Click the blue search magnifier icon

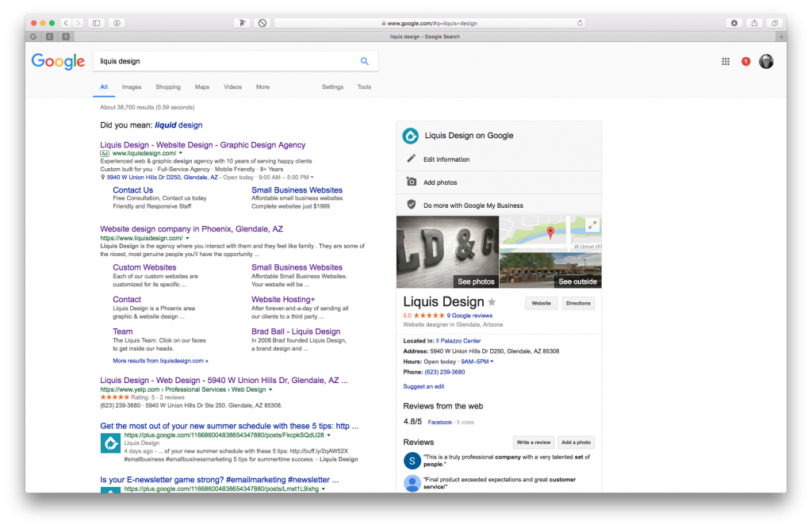click(x=365, y=61)
